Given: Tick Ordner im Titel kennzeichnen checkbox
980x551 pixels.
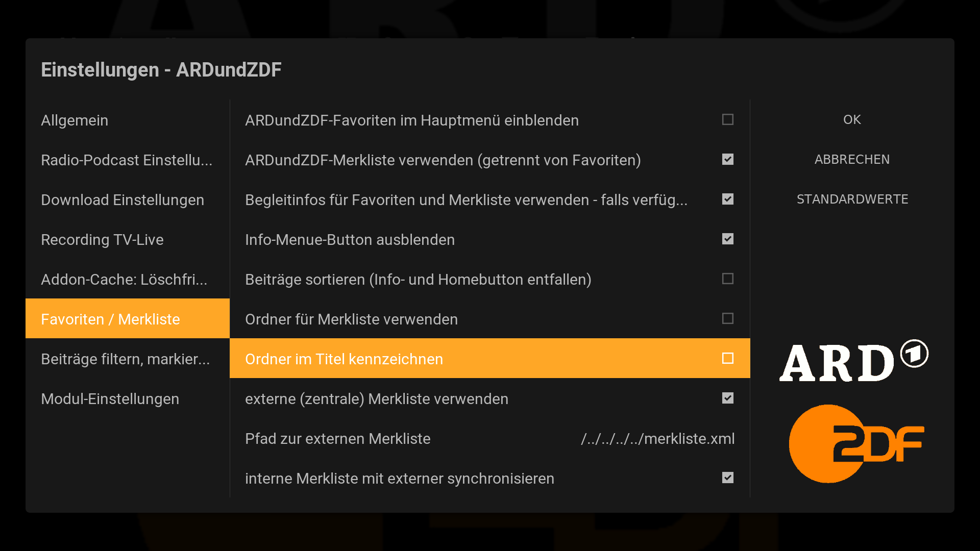Looking at the screenshot, I should click(x=728, y=358).
